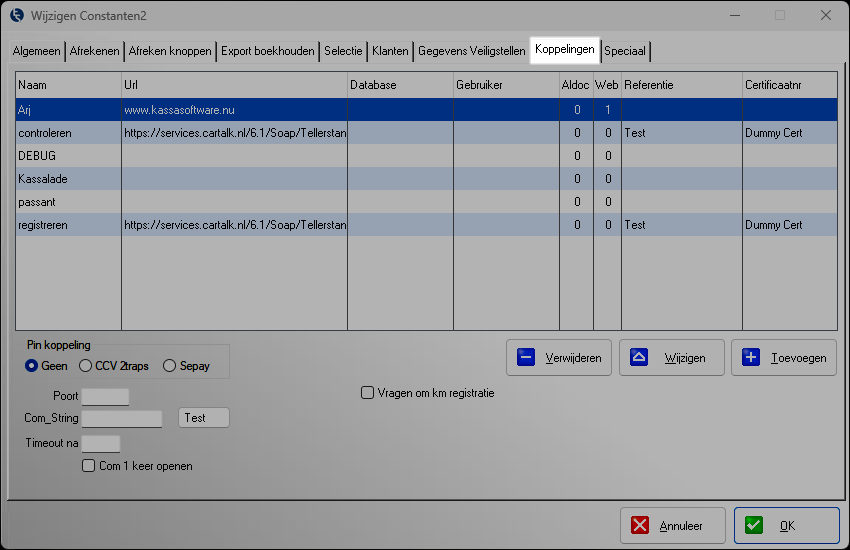Select the Geen pin koppeling option
Image resolution: width=850 pixels, height=550 pixels.
pos(32,366)
